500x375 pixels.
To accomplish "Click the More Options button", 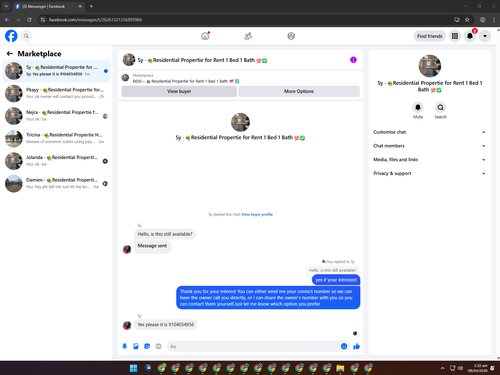I will pos(299,91).
